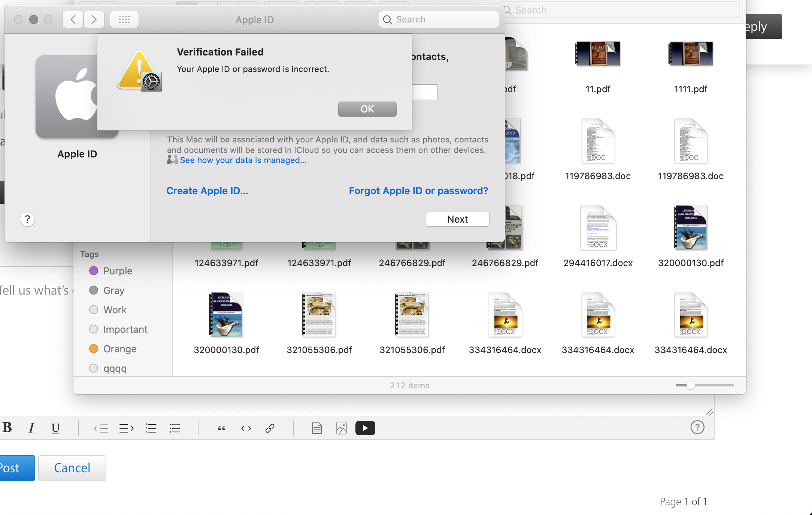Adjust the Finder icon size slider
Screen dimensions: 812x515
[x=691, y=385]
